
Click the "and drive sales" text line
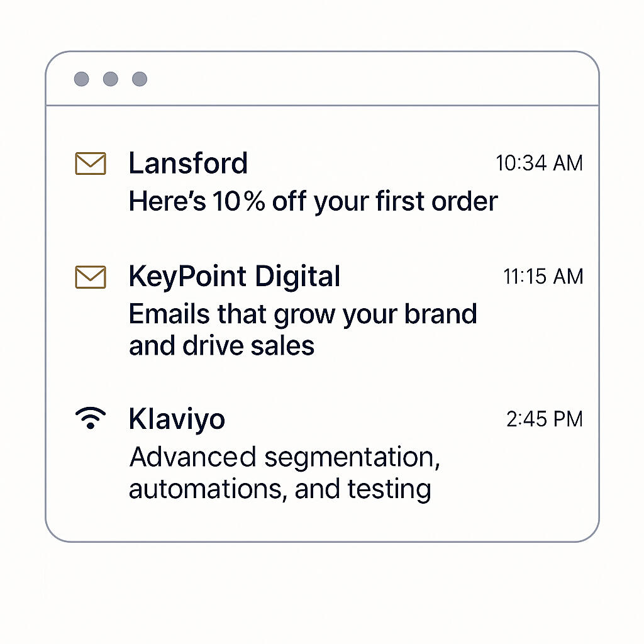(x=222, y=345)
